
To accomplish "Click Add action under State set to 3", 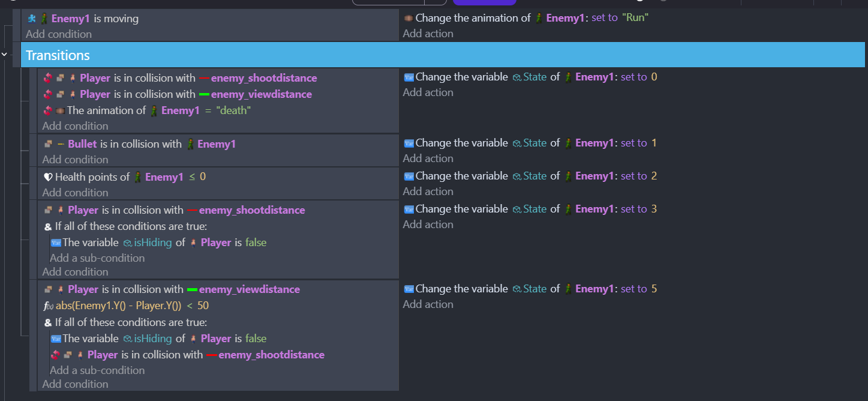I will pyautogui.click(x=428, y=225).
